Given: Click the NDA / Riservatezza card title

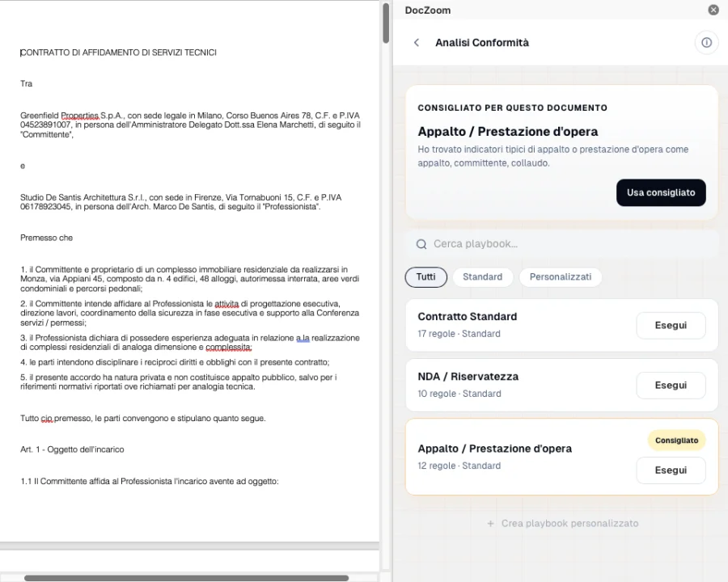Looking at the screenshot, I should pos(468,377).
